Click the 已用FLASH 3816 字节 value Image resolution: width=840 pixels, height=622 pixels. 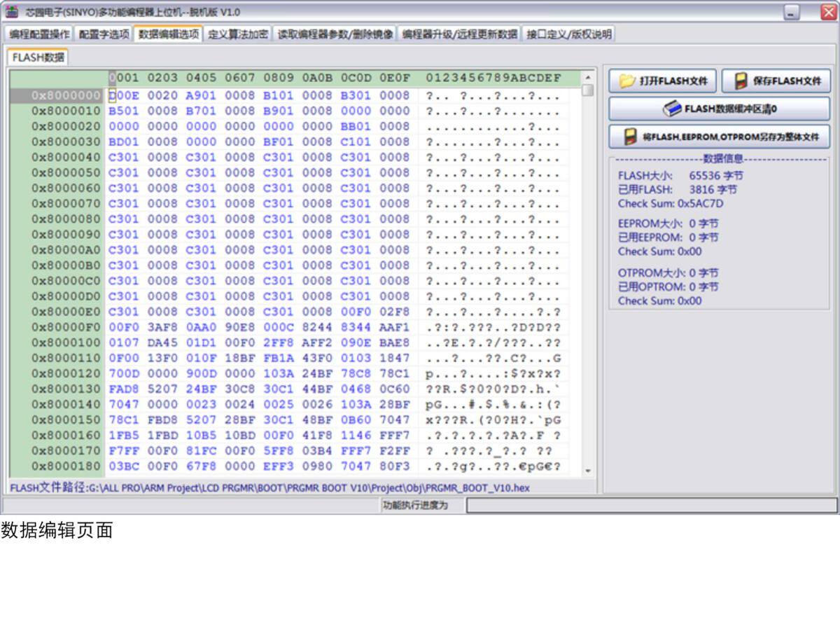(713, 190)
